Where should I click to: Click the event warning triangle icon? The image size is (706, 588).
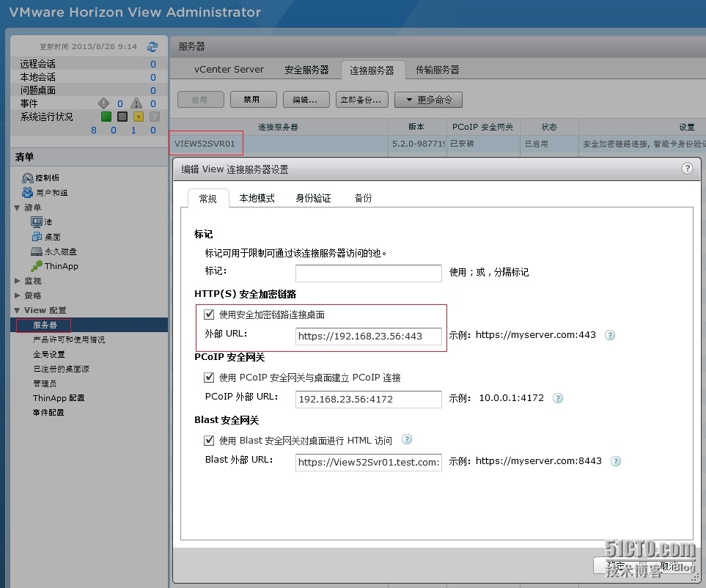click(x=136, y=103)
